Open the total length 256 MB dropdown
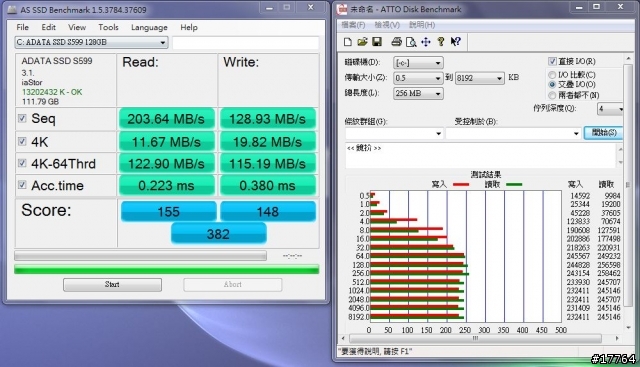640x367 pixels. click(418, 93)
